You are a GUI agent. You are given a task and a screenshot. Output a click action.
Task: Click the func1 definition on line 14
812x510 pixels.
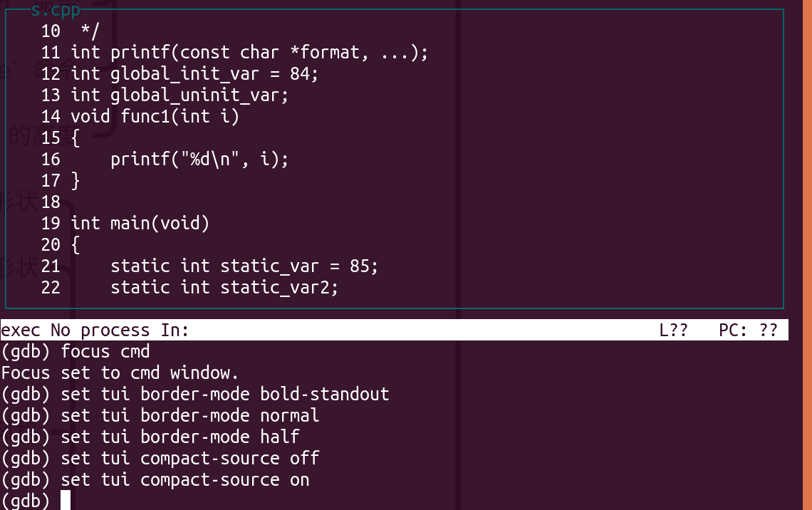(155, 117)
